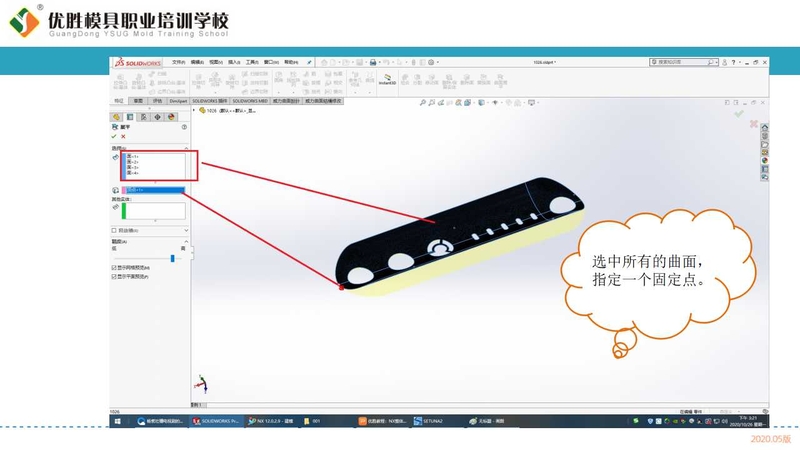Toggle the 显示平面预览 checkbox
Viewport: 800px width, 450px height.
[x=114, y=277]
